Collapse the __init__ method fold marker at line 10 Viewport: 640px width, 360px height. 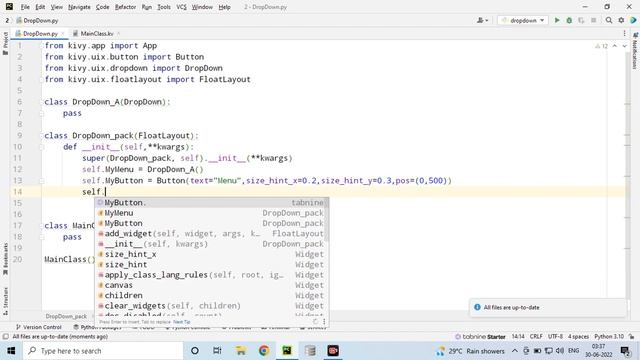click(x=42, y=147)
